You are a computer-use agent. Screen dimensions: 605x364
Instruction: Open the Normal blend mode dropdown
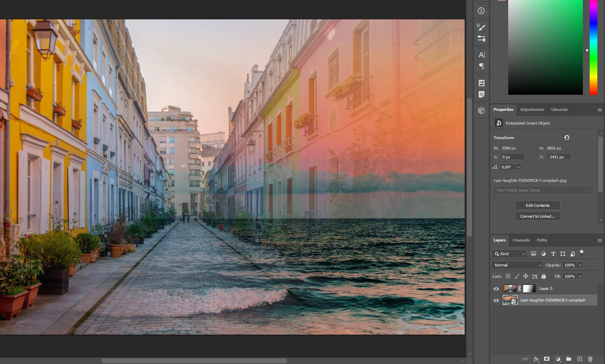pyautogui.click(x=517, y=265)
